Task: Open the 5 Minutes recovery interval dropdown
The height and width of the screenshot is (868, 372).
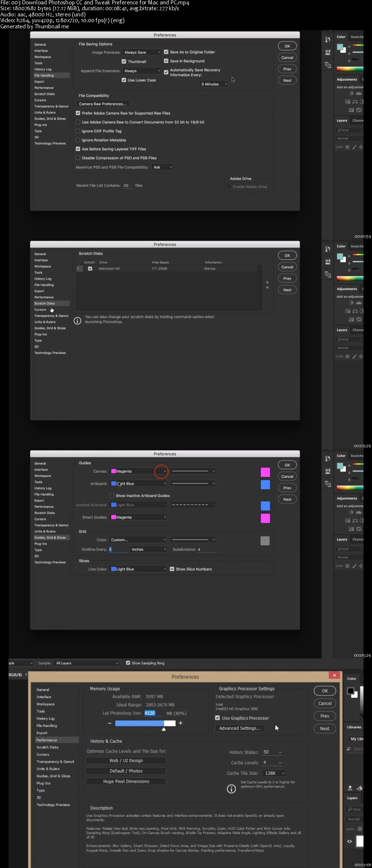Action: pos(214,84)
